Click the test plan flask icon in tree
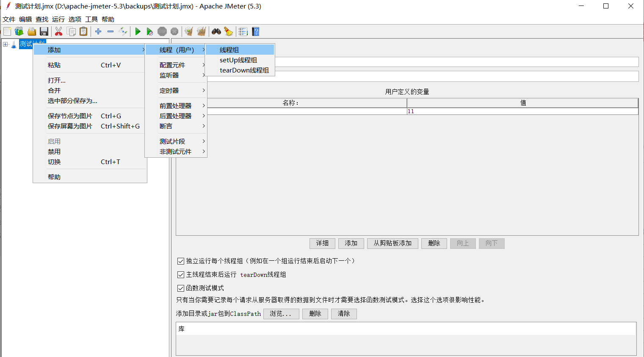Screen dimensions: 644x357 14,44
